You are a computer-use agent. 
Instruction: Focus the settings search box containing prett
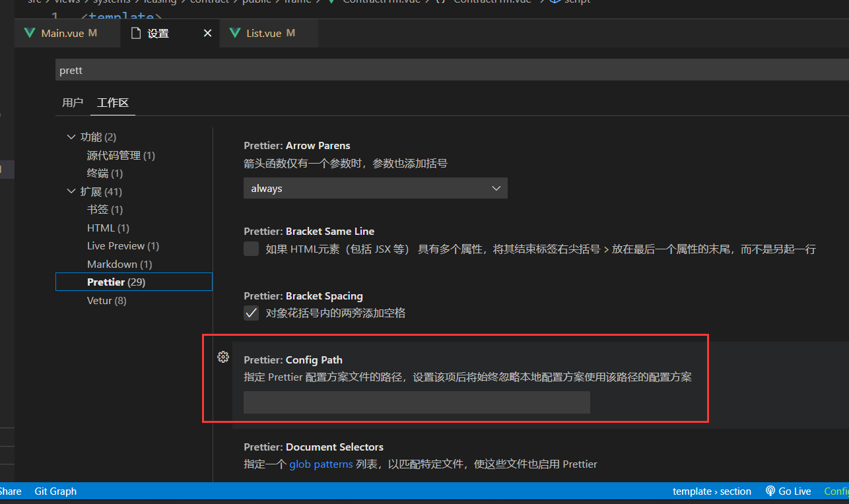pyautogui.click(x=452, y=70)
